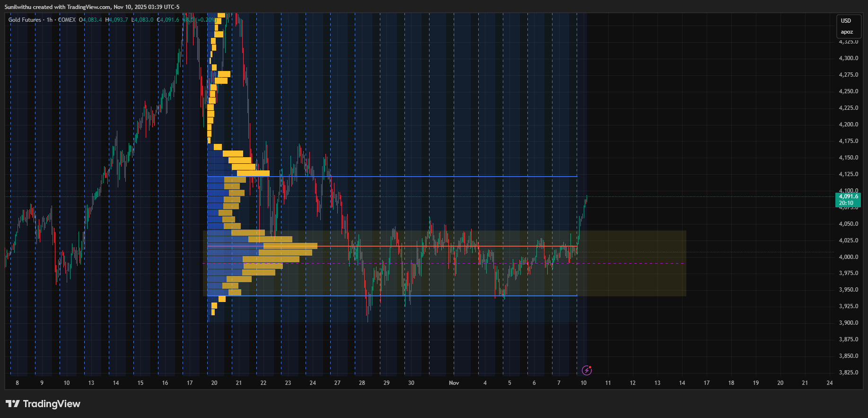Click the COMEX exchange label in legend

click(67, 20)
